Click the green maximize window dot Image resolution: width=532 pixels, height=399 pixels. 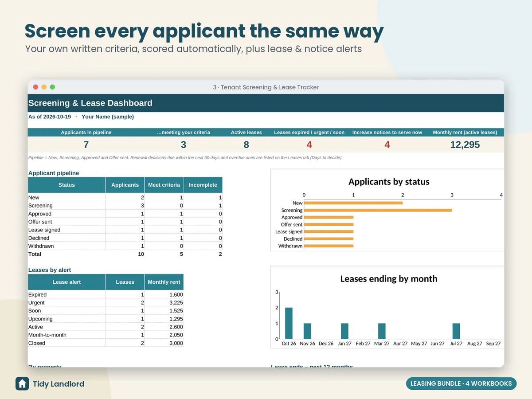pos(52,87)
